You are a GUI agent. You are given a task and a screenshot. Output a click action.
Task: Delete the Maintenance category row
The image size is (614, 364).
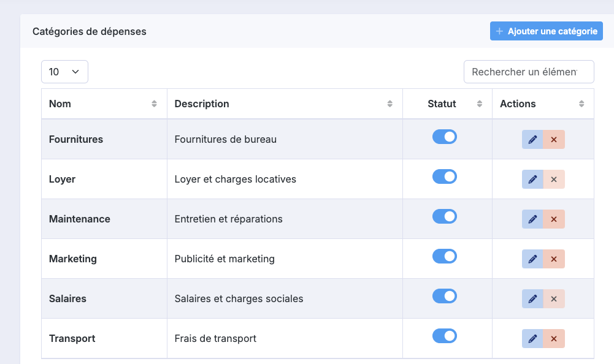click(554, 219)
